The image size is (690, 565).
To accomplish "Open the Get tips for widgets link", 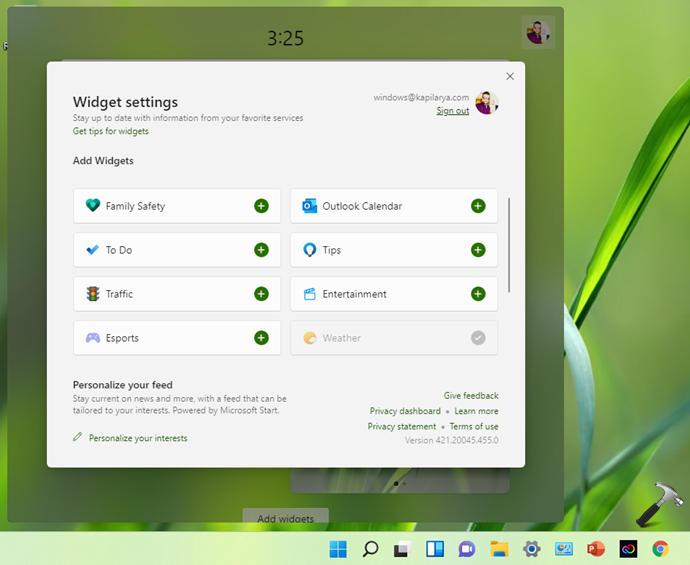I will pos(111,131).
